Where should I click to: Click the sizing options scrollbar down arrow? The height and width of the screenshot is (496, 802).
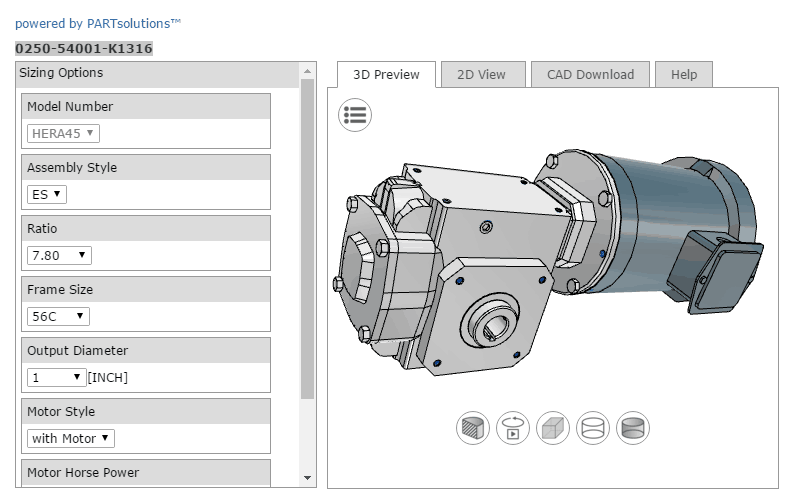coord(307,478)
